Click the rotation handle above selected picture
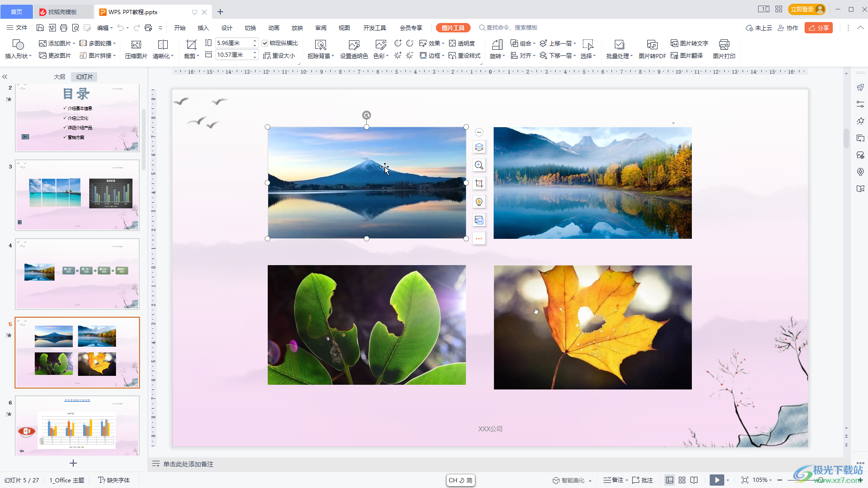868x488 pixels. 366,115
